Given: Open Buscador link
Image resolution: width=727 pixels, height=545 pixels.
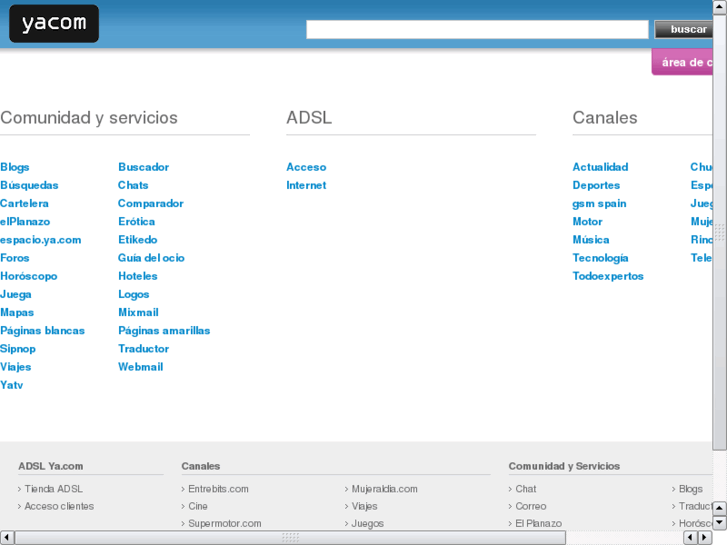Looking at the screenshot, I should [x=144, y=167].
